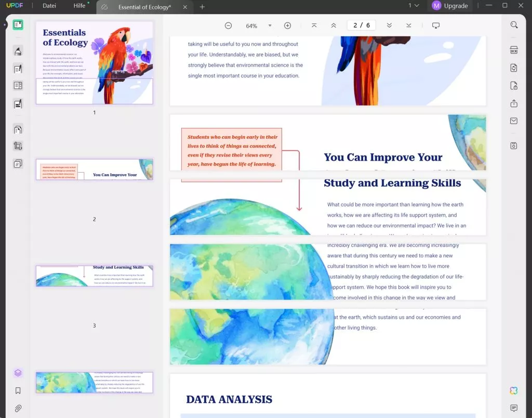Screen dimensions: 532x418
Task: Select page 2 thumbnail You Can Improve
Action: (x=95, y=169)
